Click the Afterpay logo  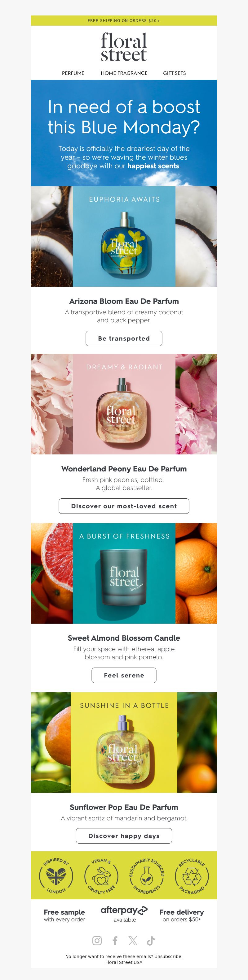coord(124,910)
